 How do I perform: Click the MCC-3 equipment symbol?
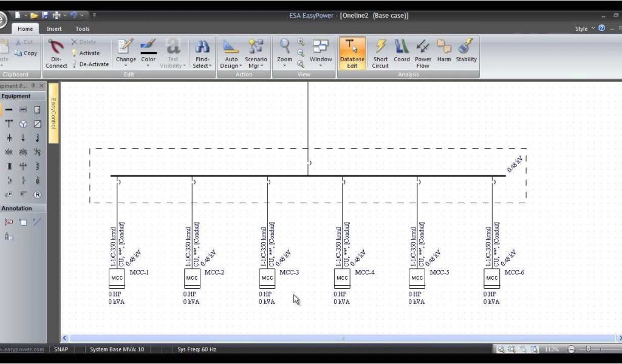pyautogui.click(x=267, y=278)
